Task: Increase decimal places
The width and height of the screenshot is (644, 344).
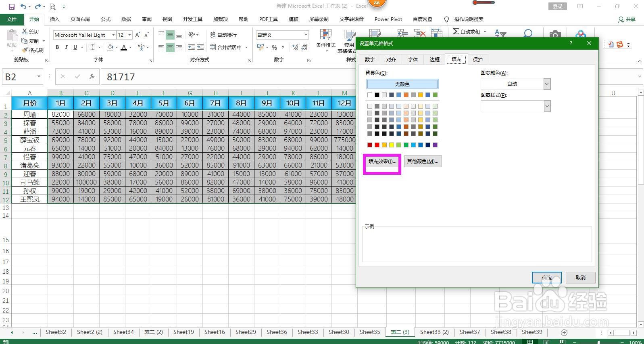Action: click(296, 47)
